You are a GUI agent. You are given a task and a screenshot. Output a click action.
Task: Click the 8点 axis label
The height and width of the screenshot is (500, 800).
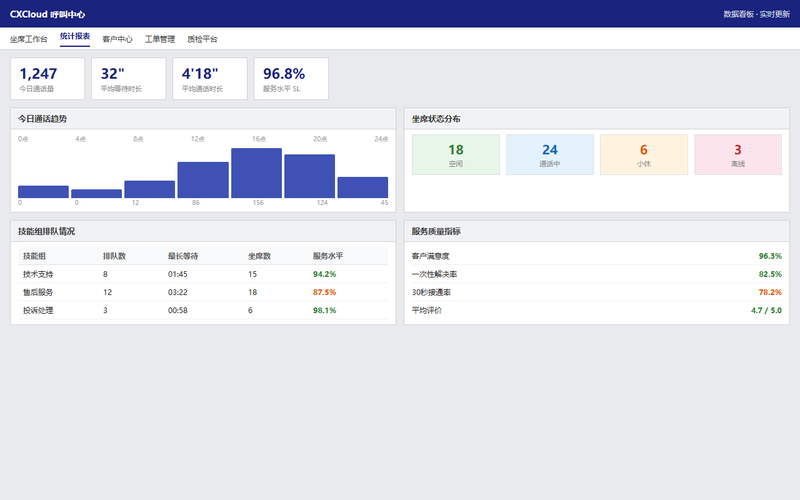pyautogui.click(x=138, y=139)
